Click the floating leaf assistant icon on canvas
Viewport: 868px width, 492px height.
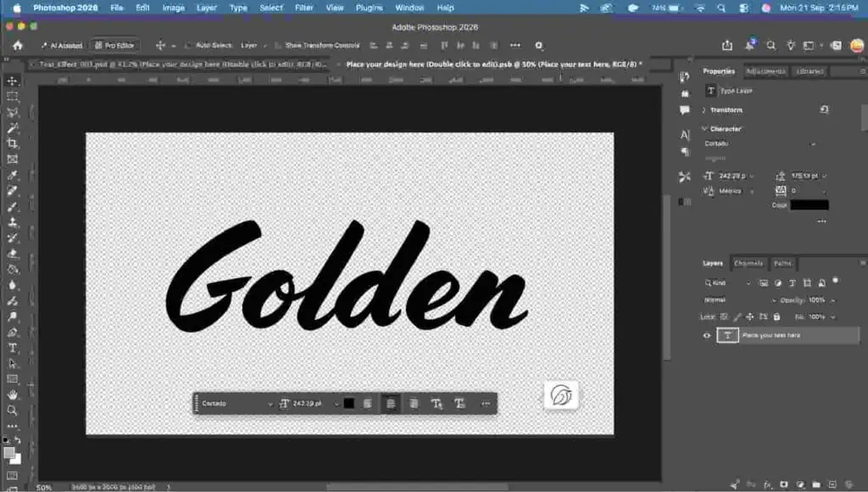(561, 395)
